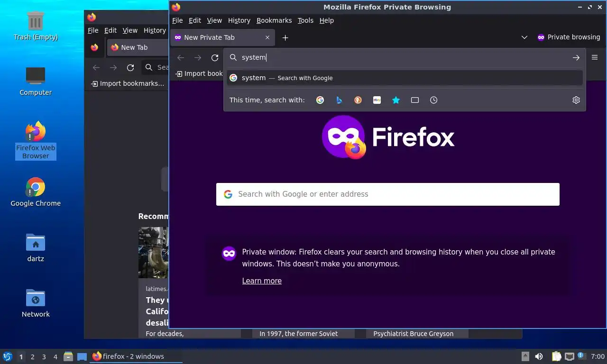Search this time with the eBay icon
The image size is (607, 364).
click(377, 100)
